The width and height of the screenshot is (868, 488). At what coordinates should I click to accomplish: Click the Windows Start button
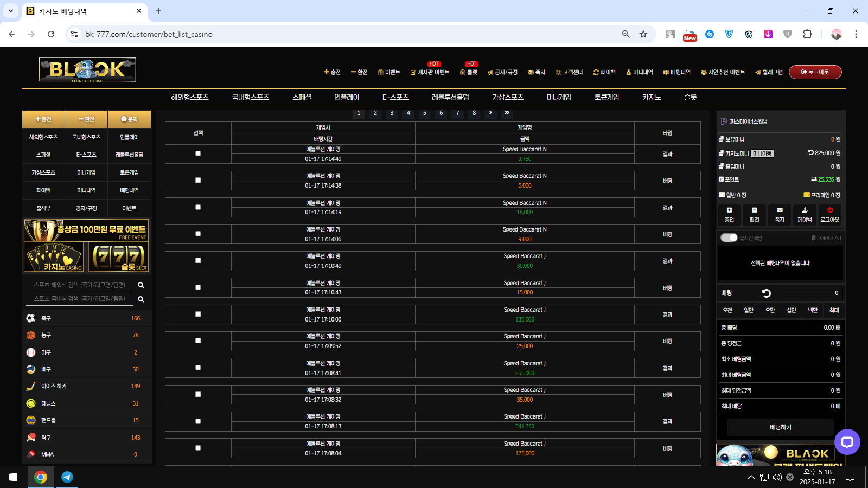coord(13,477)
